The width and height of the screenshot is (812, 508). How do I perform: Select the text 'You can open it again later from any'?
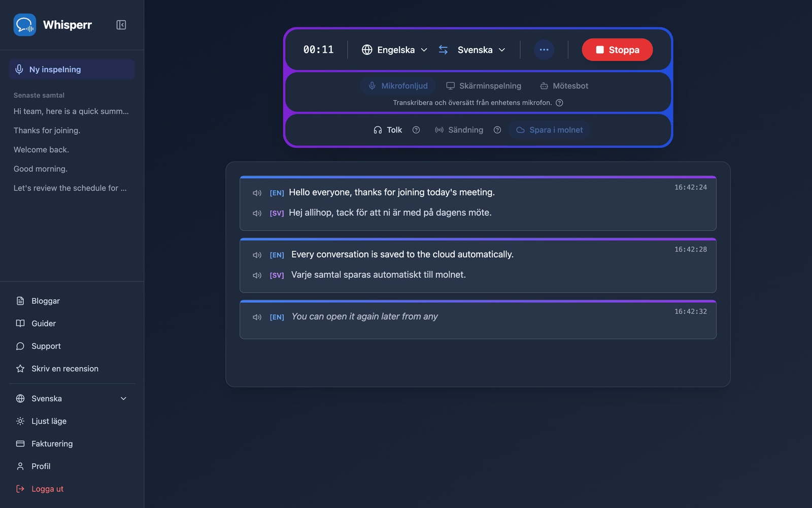[x=364, y=316]
